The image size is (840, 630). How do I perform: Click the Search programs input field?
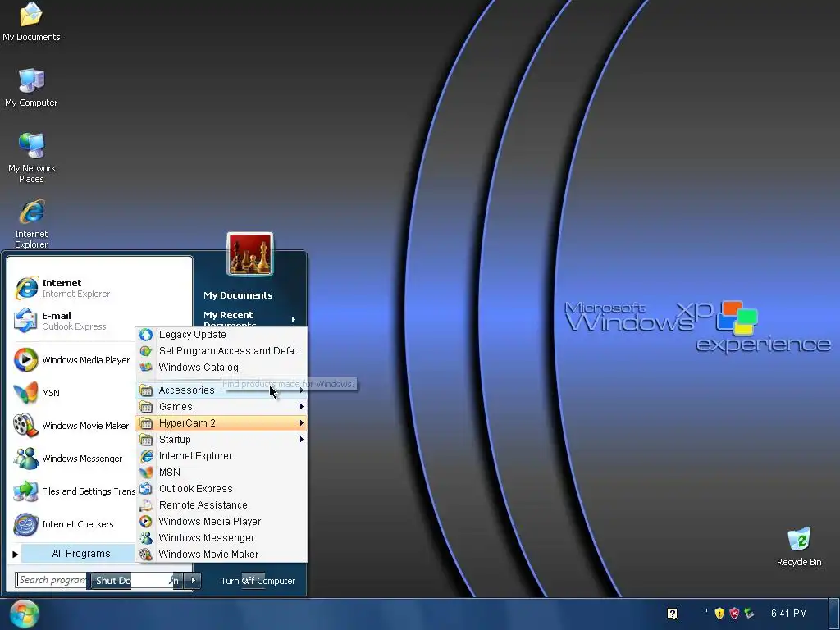[x=52, y=580]
